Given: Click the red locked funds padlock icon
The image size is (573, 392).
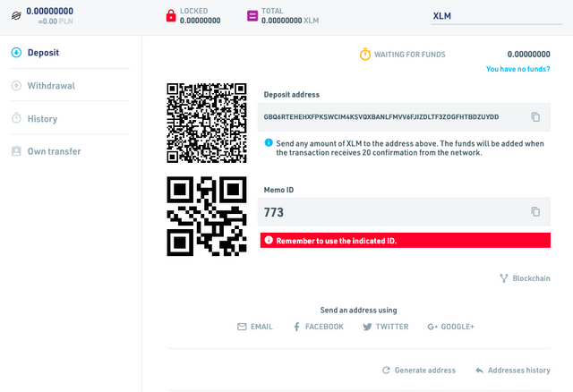Looking at the screenshot, I should click(x=171, y=16).
